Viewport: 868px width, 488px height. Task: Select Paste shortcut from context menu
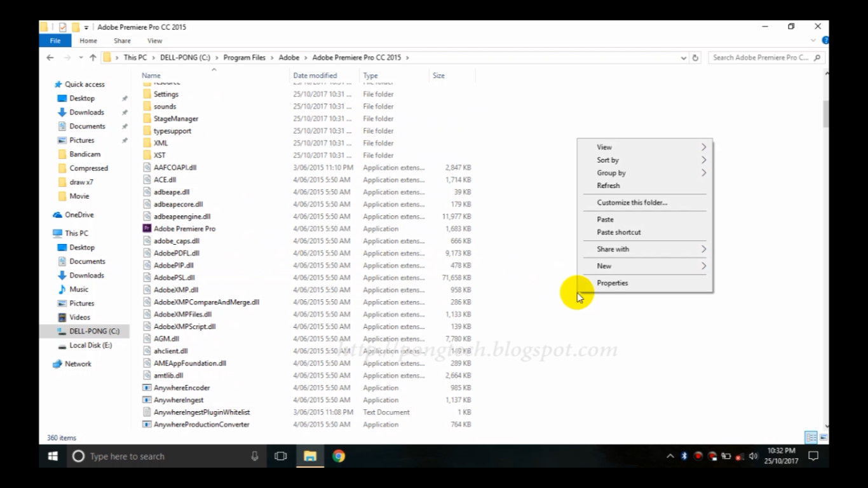[645, 232]
